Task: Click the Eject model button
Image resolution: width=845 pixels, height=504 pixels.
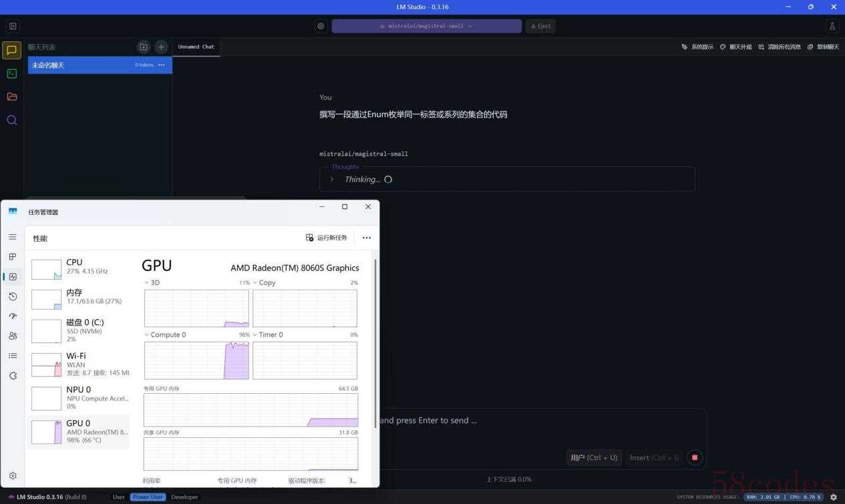Action: coord(540,26)
